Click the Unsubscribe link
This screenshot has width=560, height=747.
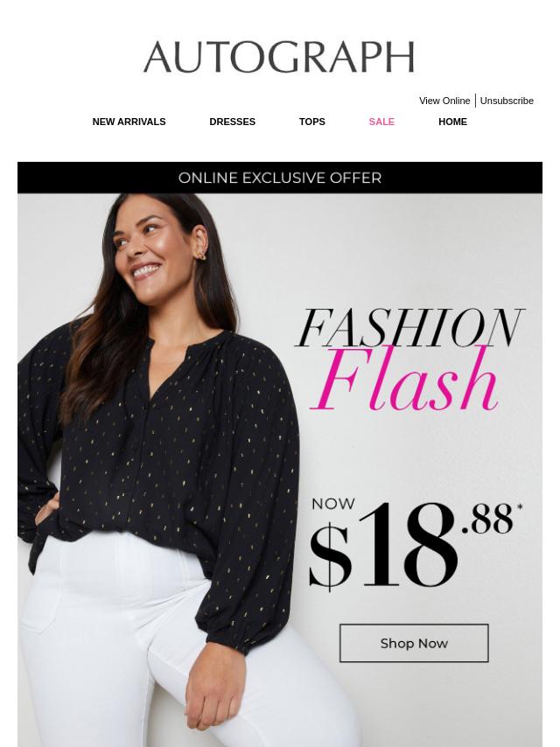[507, 101]
